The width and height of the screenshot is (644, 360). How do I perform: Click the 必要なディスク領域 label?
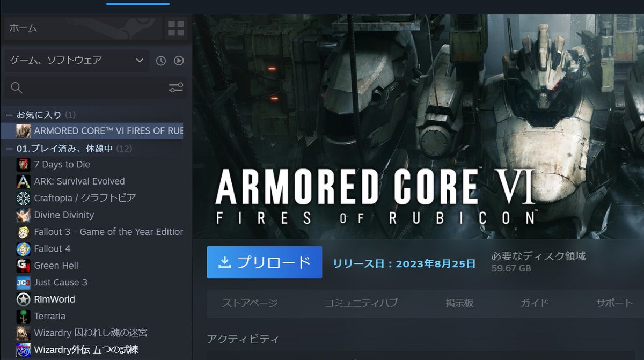538,256
